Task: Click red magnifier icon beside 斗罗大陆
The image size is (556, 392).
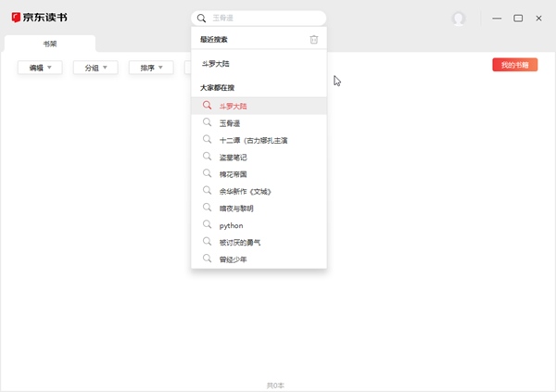Action: pos(207,106)
